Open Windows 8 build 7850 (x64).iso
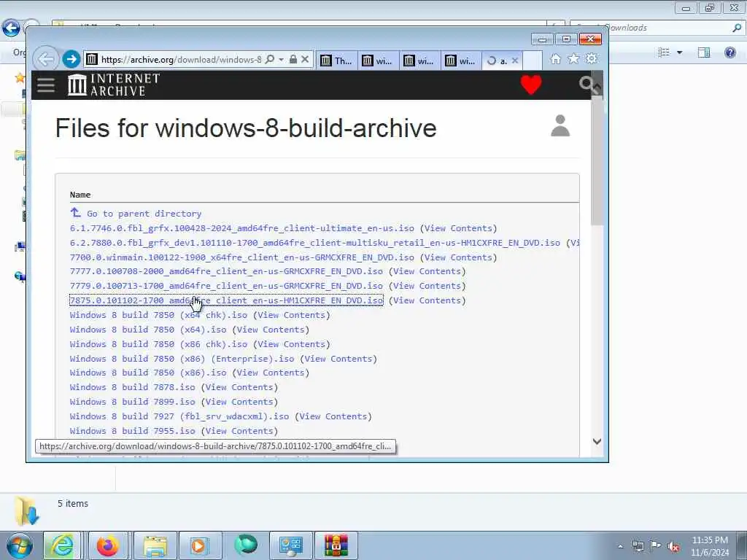Screen dimensions: 747x560 tap(148, 330)
